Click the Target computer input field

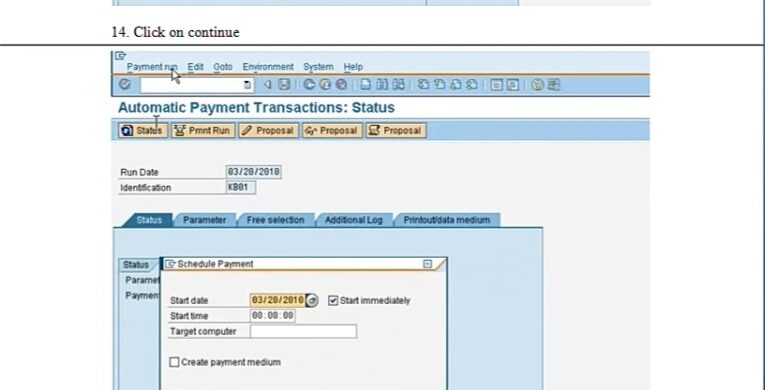[x=303, y=331]
